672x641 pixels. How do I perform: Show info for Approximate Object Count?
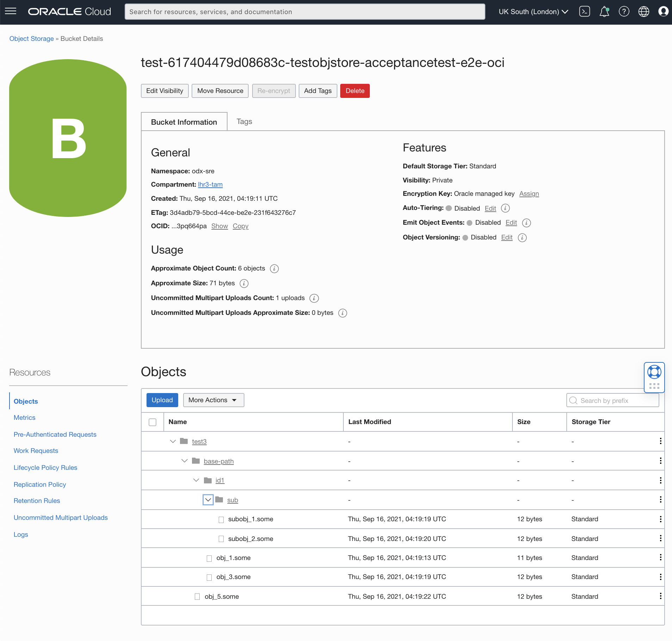point(274,269)
